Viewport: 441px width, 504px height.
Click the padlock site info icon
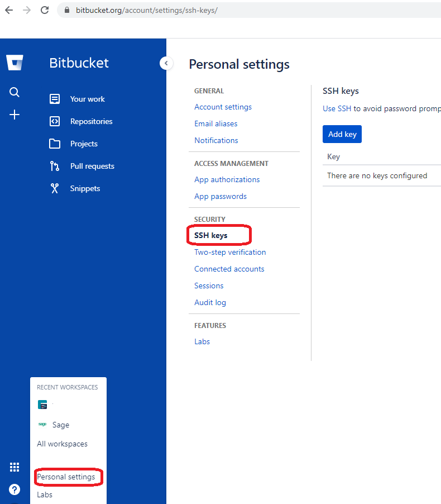(x=67, y=10)
